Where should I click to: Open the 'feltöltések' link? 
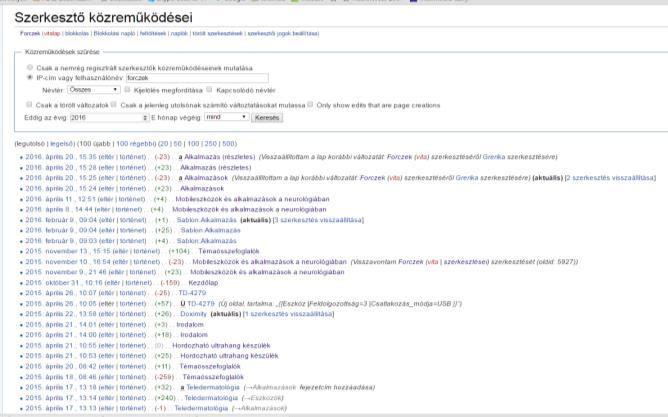coord(153,33)
